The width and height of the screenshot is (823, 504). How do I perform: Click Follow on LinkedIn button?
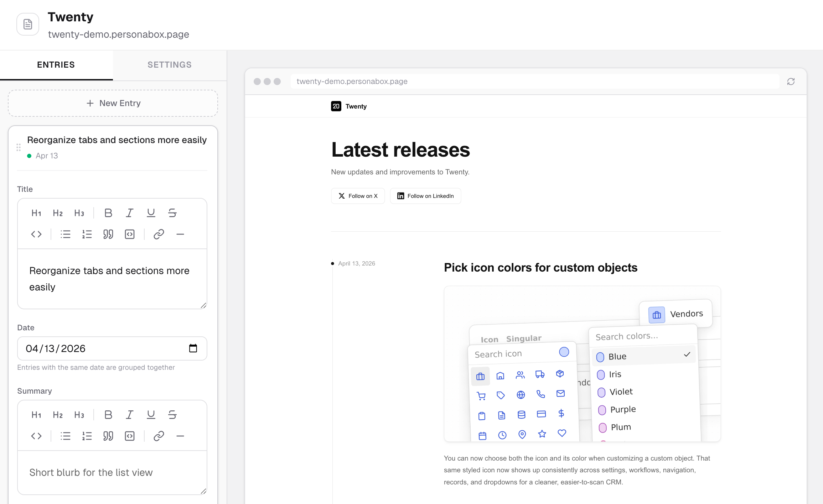point(425,196)
